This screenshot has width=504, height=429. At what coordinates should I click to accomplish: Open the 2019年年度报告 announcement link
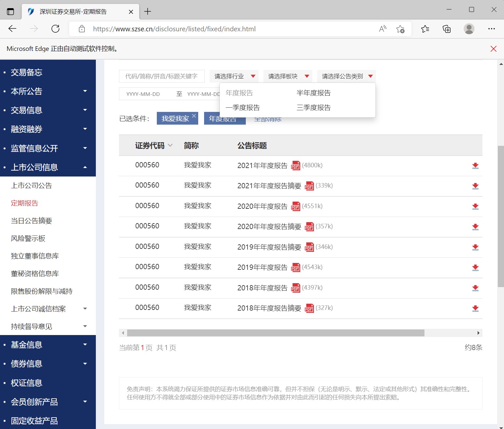[x=262, y=267]
